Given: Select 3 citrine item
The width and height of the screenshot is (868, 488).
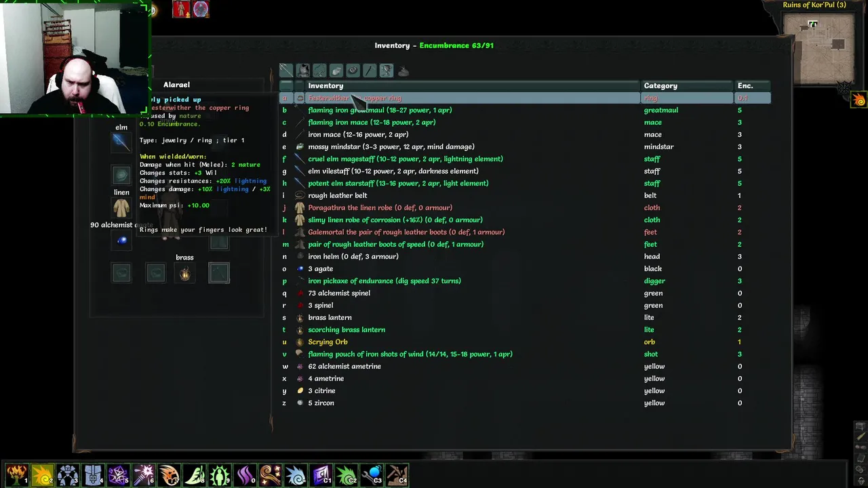Looking at the screenshot, I should click(x=525, y=390).
